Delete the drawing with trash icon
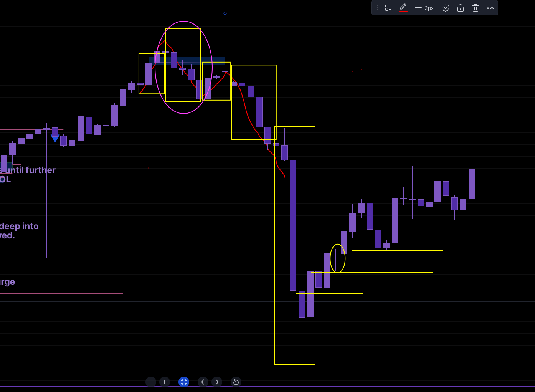Image resolution: width=535 pixels, height=392 pixels. pos(475,8)
